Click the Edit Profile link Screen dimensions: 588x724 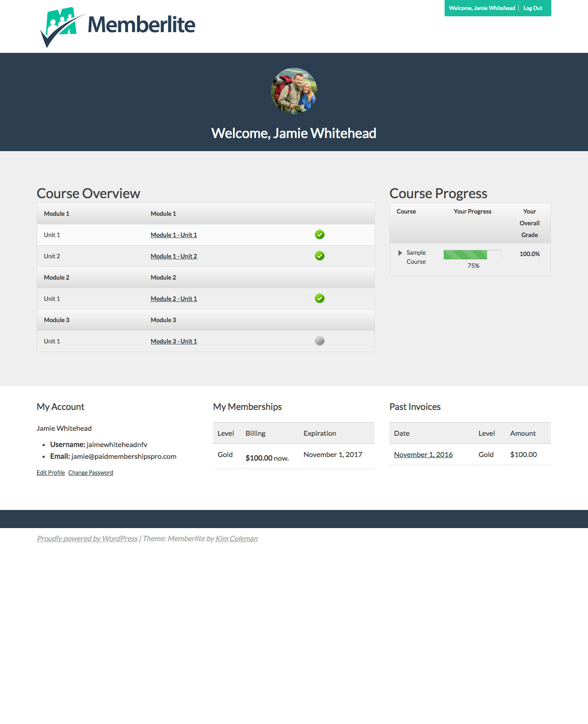51,472
